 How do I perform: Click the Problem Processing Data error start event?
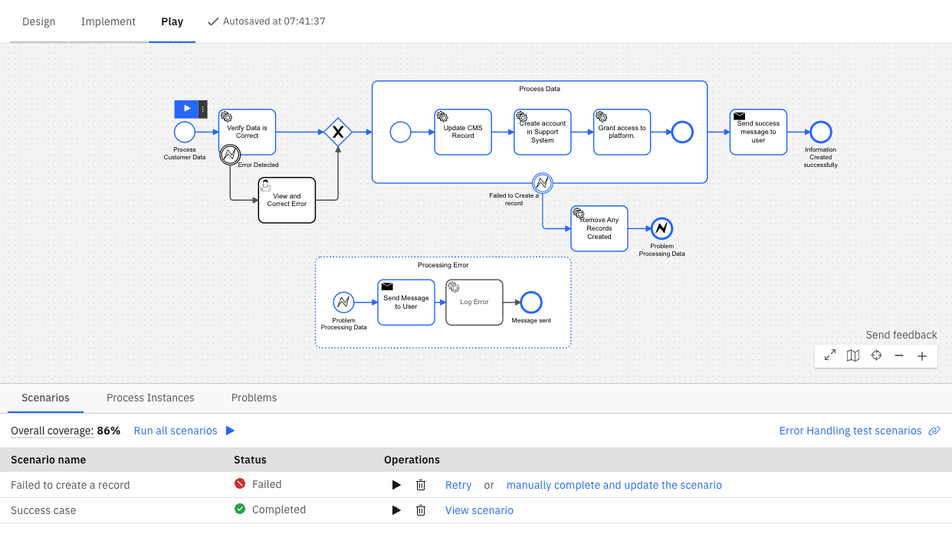pos(343,302)
